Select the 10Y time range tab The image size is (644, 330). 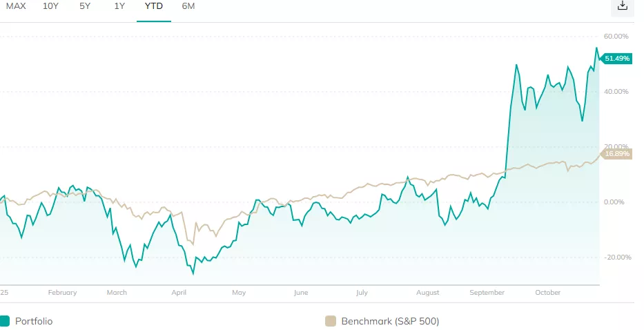(50, 6)
